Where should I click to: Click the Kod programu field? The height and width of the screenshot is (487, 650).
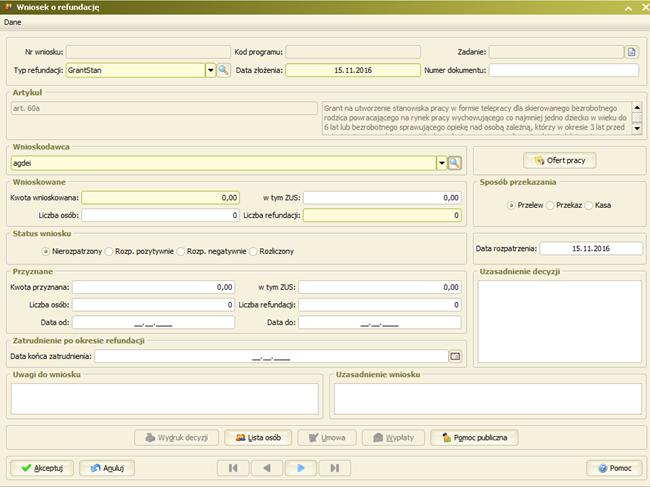(x=353, y=52)
